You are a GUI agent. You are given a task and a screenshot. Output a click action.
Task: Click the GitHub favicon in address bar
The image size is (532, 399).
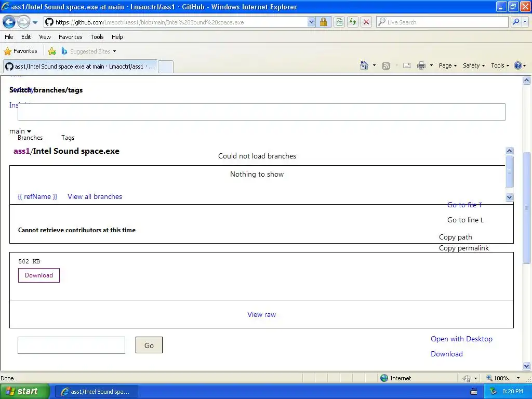(x=49, y=22)
